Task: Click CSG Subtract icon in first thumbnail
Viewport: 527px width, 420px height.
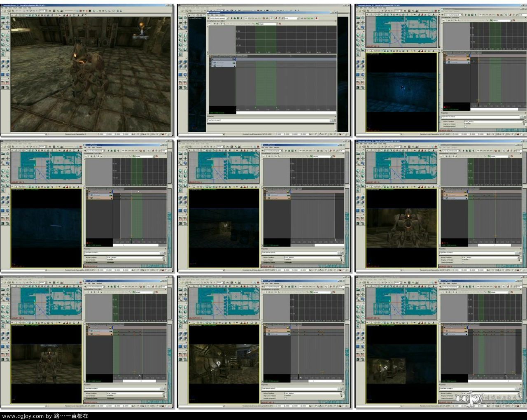Action: point(8,62)
